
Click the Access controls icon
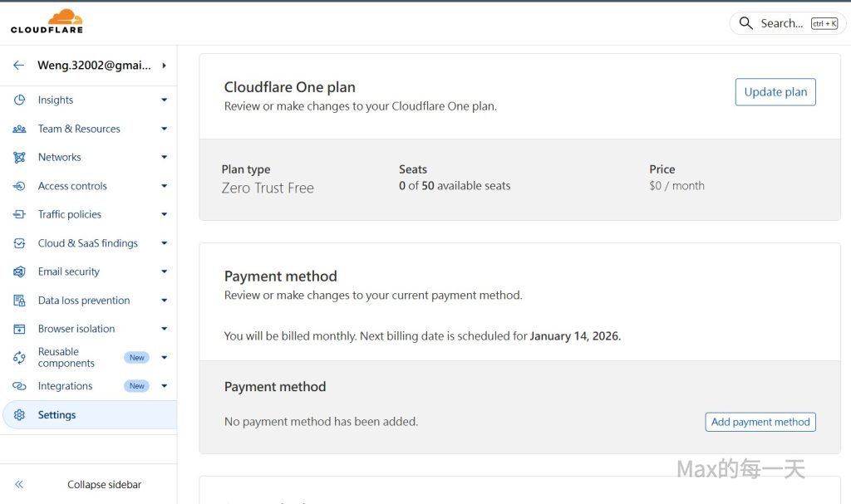pos(20,186)
